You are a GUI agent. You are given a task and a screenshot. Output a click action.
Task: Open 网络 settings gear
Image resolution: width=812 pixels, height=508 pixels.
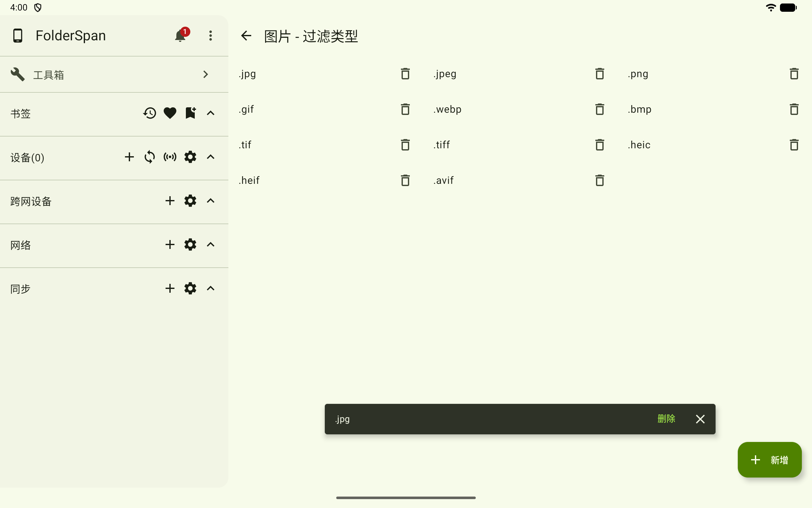pos(190,244)
